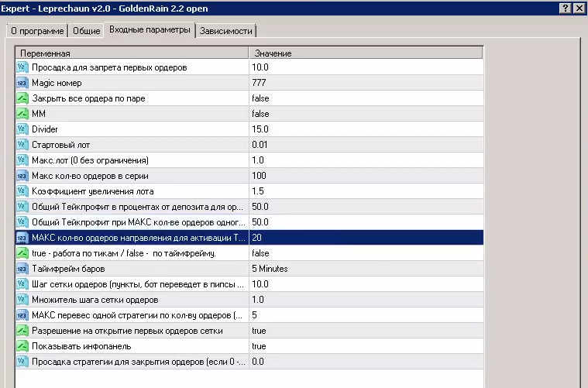The image size is (588, 388).
Task: Click the icon beside Таймфрейм баров
Action: tap(22, 269)
